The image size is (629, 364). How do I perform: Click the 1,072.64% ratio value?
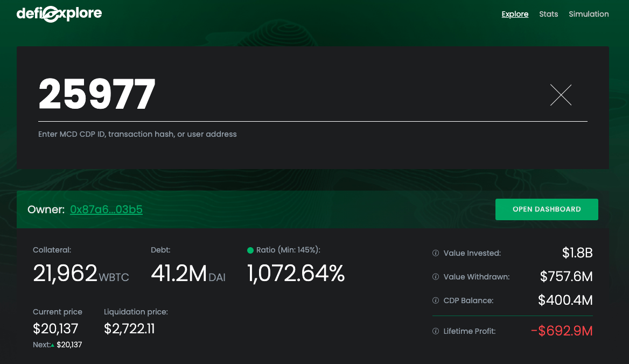296,274
